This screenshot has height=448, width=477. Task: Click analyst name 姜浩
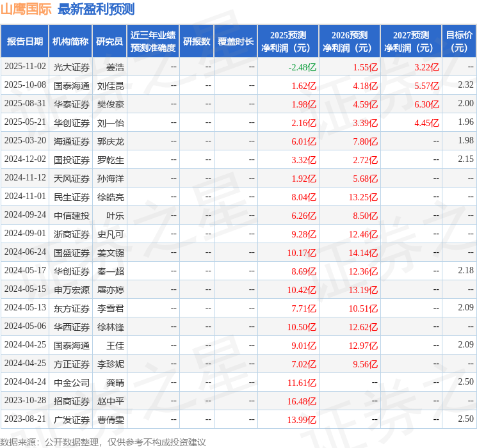coord(115,67)
